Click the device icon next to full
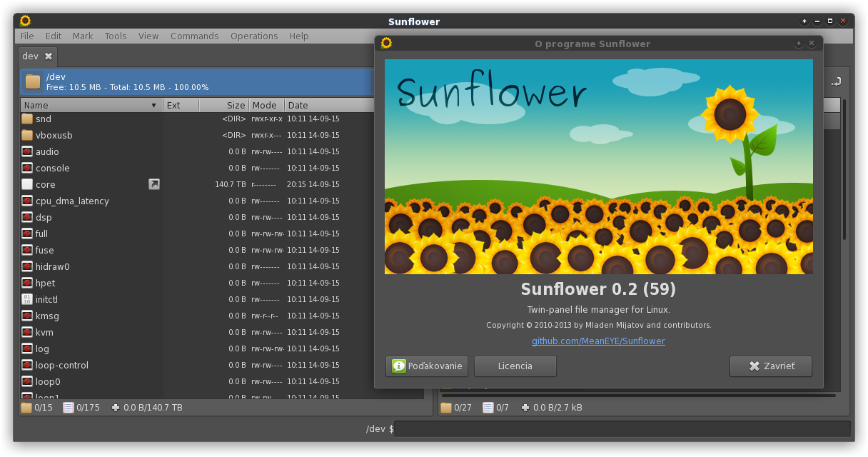 pyautogui.click(x=27, y=233)
